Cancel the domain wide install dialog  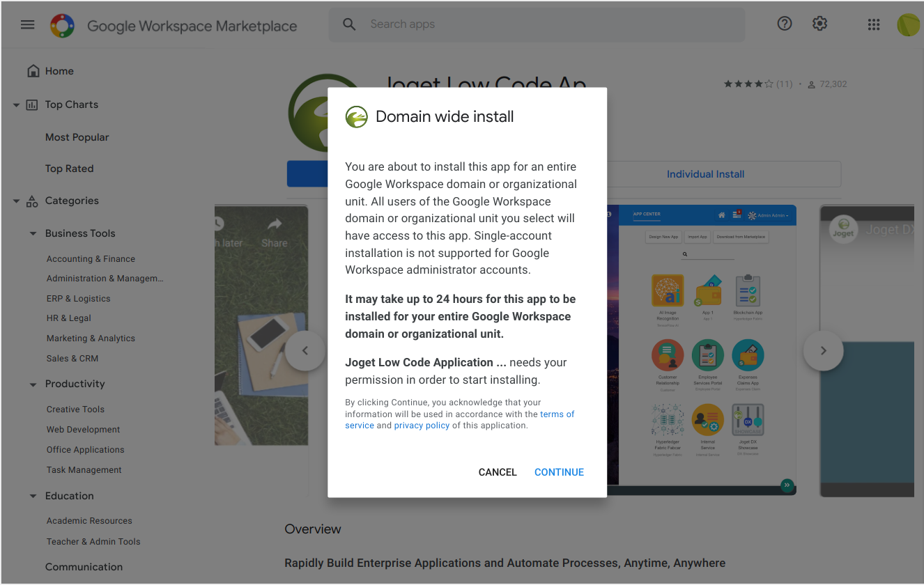[x=498, y=472]
